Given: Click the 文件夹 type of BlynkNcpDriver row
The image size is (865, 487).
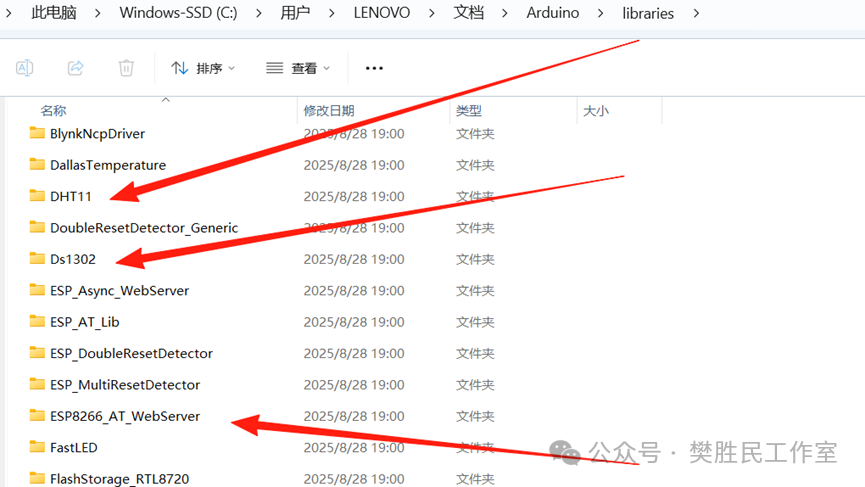Looking at the screenshot, I should 475,134.
